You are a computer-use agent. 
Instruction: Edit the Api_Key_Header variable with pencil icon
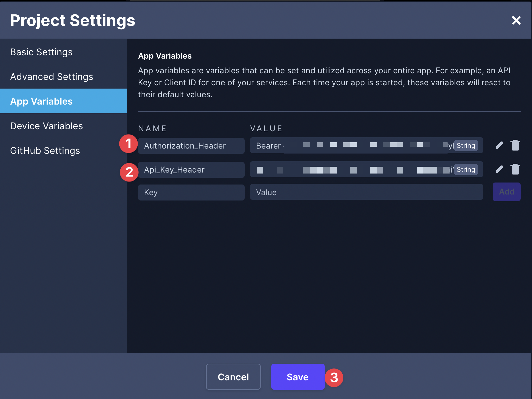point(499,170)
